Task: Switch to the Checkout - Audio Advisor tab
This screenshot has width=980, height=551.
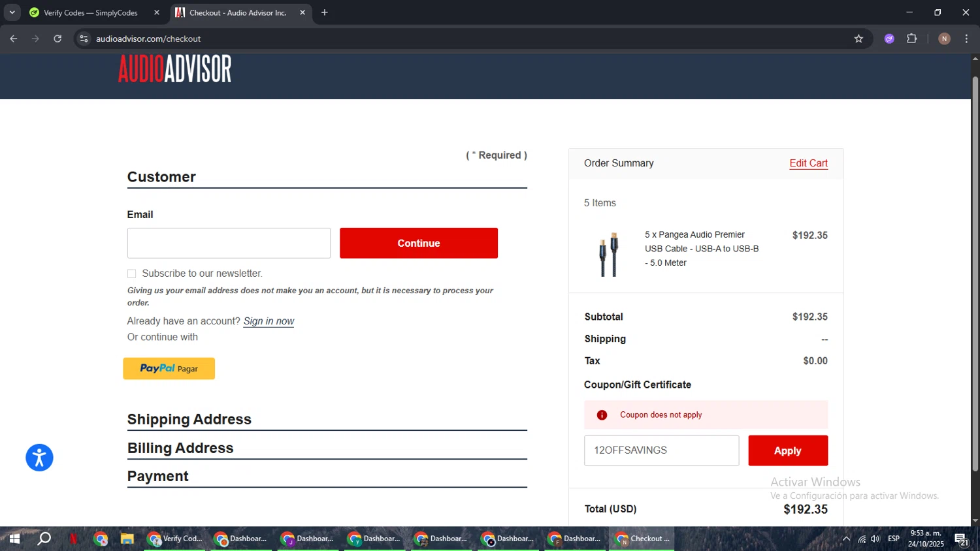Action: [x=238, y=12]
